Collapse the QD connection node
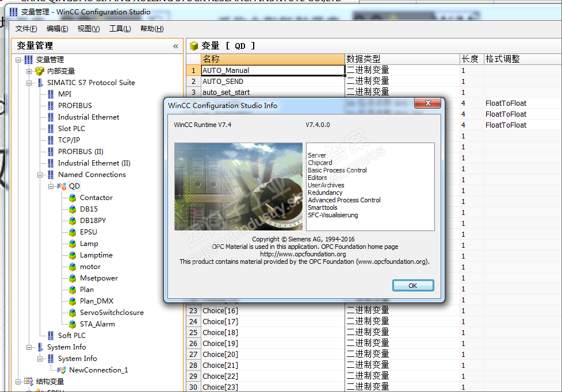This screenshot has height=392, width=562. coord(51,186)
